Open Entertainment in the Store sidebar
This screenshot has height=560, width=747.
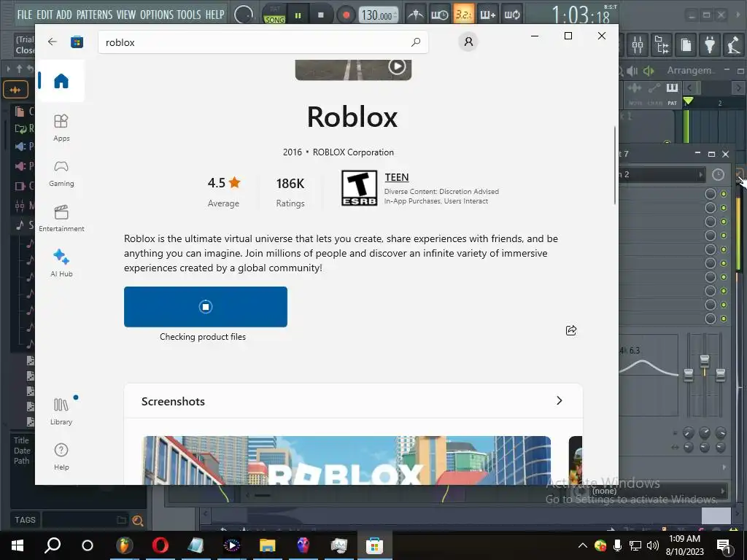coord(61,219)
